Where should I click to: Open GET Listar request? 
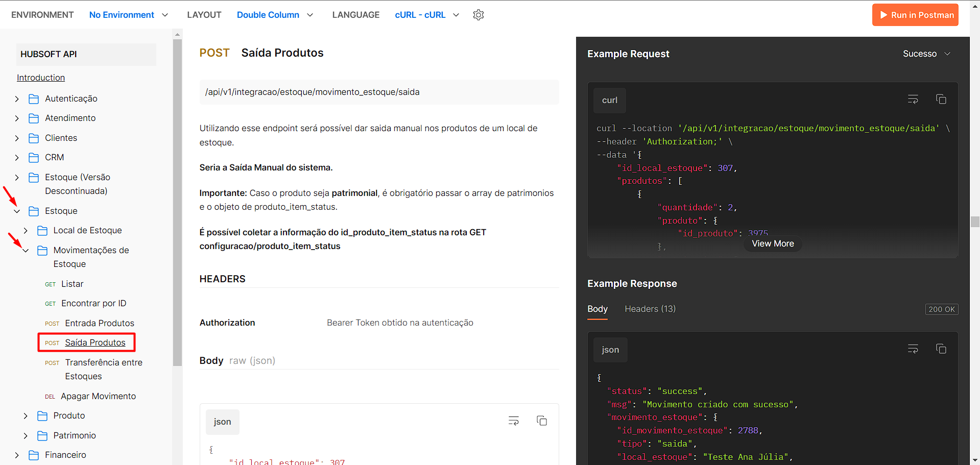72,284
